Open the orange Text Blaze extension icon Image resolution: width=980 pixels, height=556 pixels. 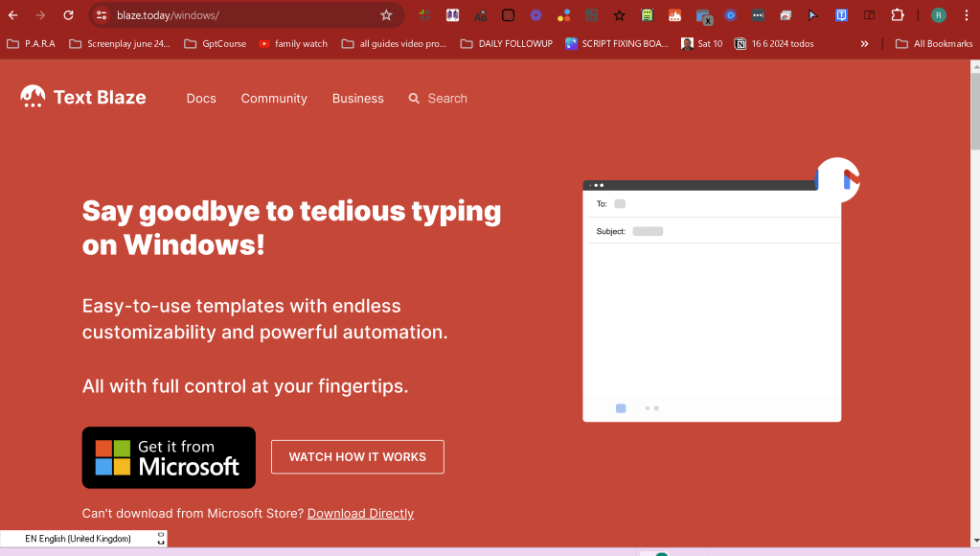point(675,15)
